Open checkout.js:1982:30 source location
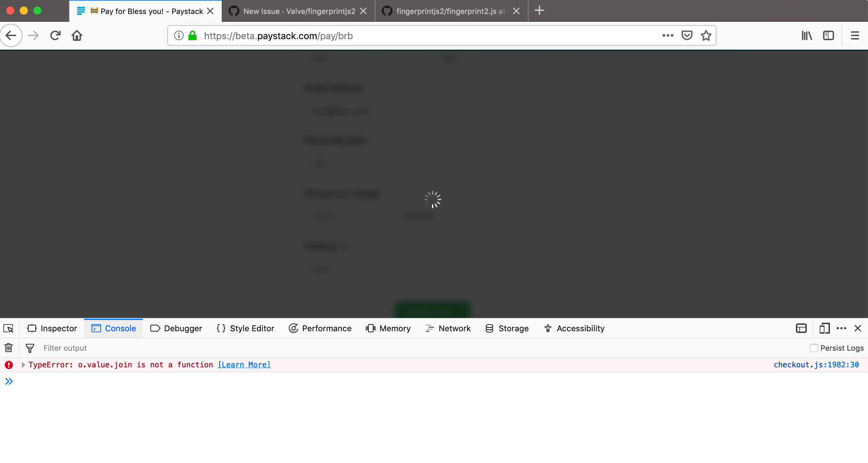Viewport: 868px width, 463px height. [x=816, y=365]
